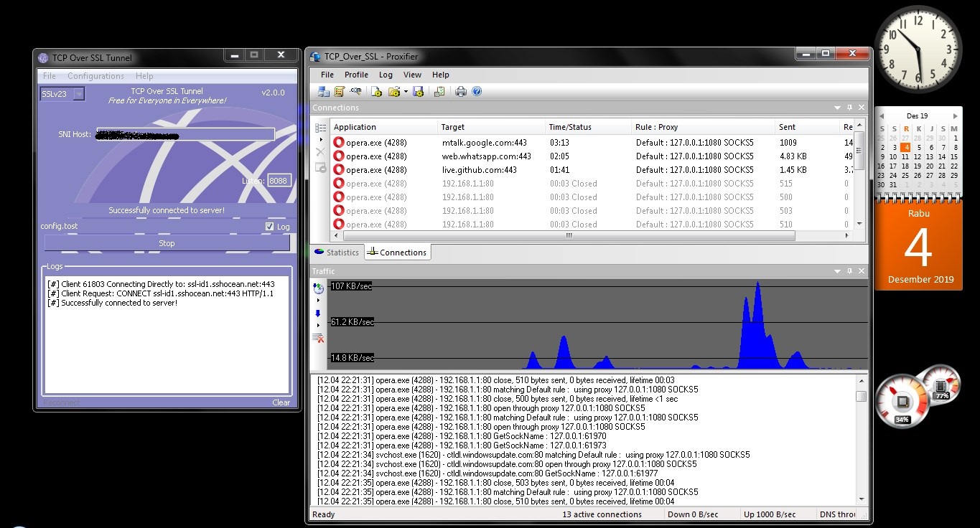Click the SNI Host input field

(x=185, y=134)
